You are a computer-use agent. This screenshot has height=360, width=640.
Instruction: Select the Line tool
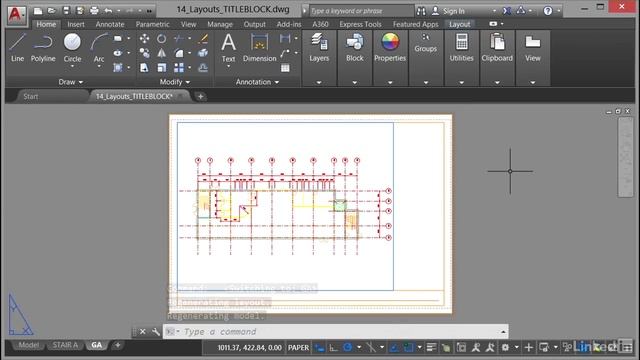(17, 48)
